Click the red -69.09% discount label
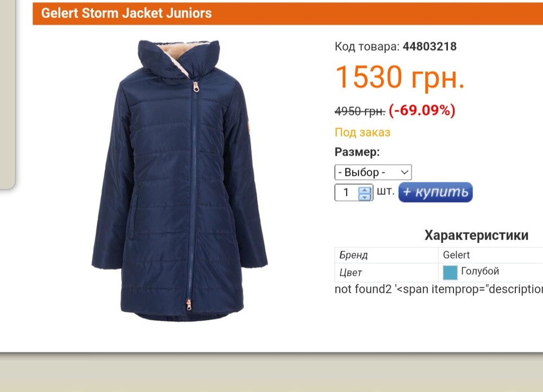Image resolution: width=543 pixels, height=392 pixels. tap(422, 110)
